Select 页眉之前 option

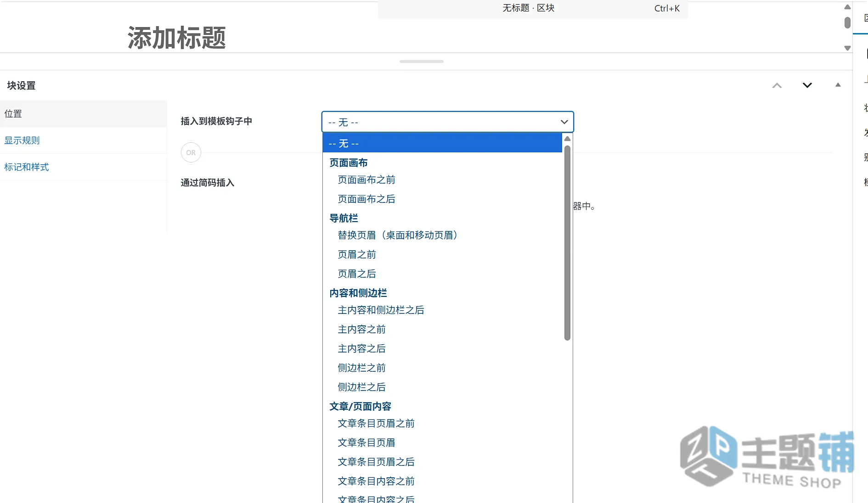[356, 255]
